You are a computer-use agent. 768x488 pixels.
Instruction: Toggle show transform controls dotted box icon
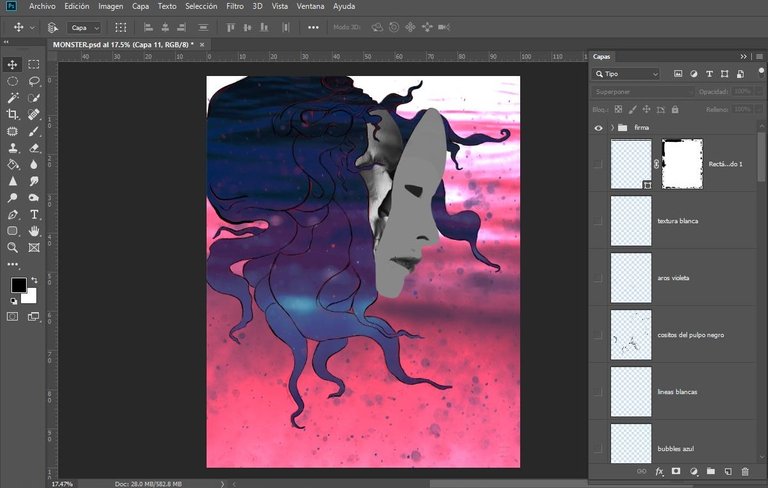click(120, 27)
